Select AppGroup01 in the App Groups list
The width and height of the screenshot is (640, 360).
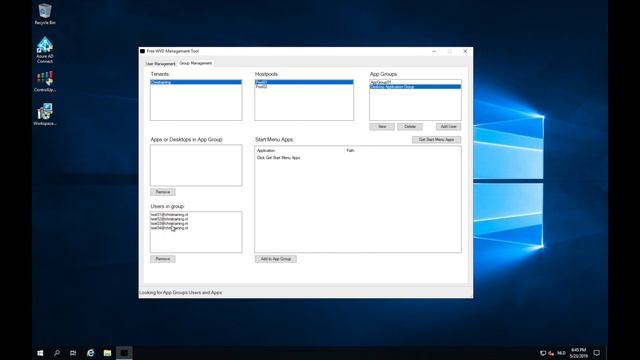click(415, 82)
